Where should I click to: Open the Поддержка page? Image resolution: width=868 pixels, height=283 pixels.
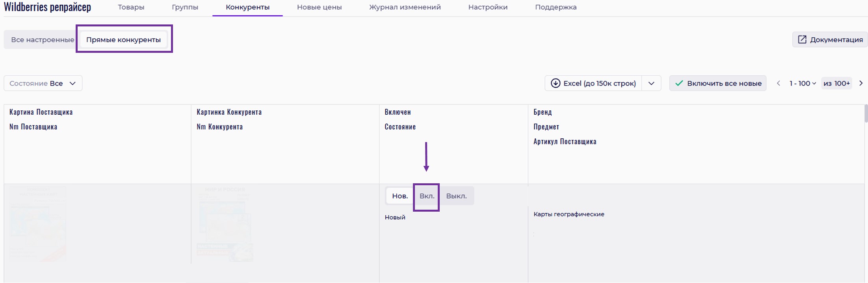point(556,7)
